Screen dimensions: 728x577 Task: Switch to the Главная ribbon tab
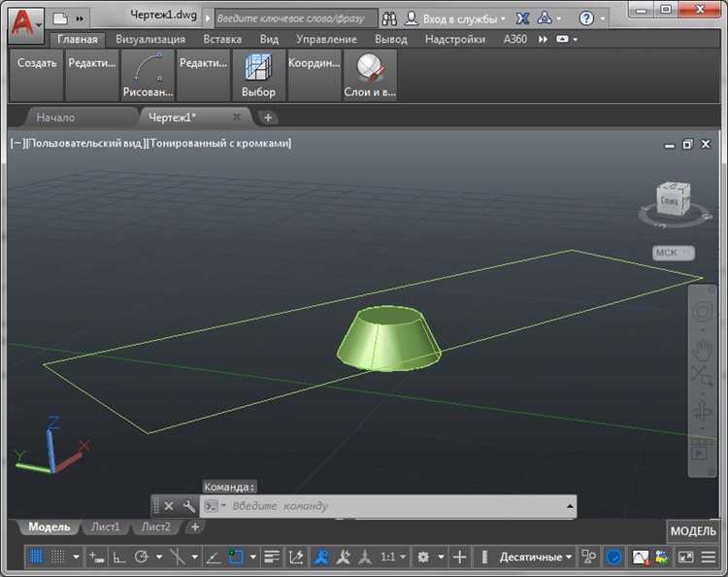pyautogui.click(x=78, y=39)
